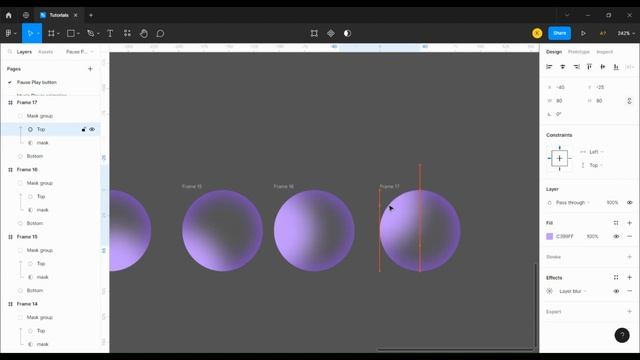Add a new effect
The width and height of the screenshot is (640, 360).
point(629,278)
